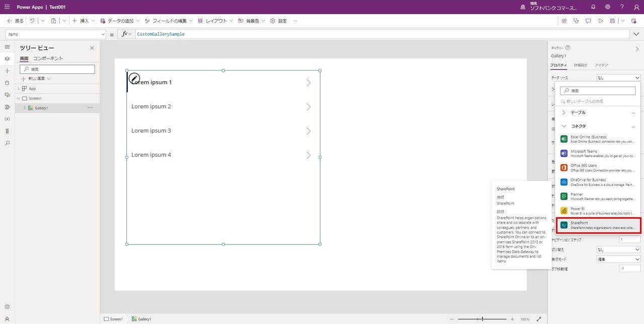Image resolution: width=644 pixels, height=324 pixels.
Task: Click the pencil edit icon on gallery
Action: click(134, 78)
